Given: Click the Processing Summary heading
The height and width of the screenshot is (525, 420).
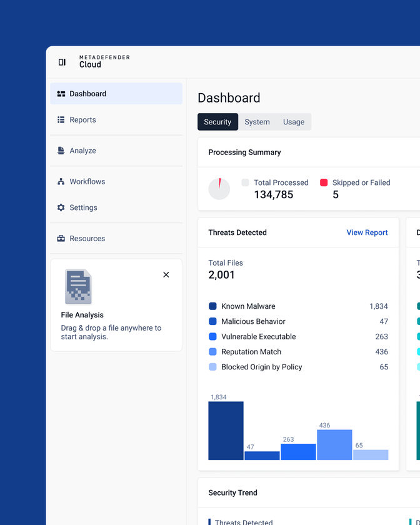Looking at the screenshot, I should click(x=244, y=152).
